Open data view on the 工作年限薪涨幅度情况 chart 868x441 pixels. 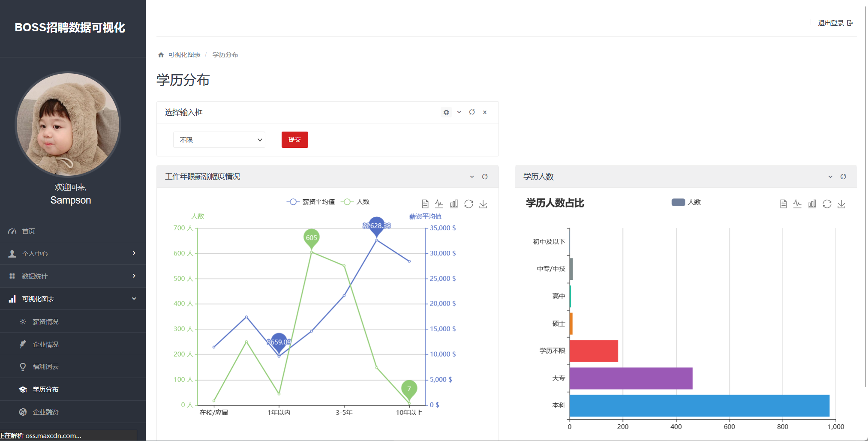(x=425, y=204)
